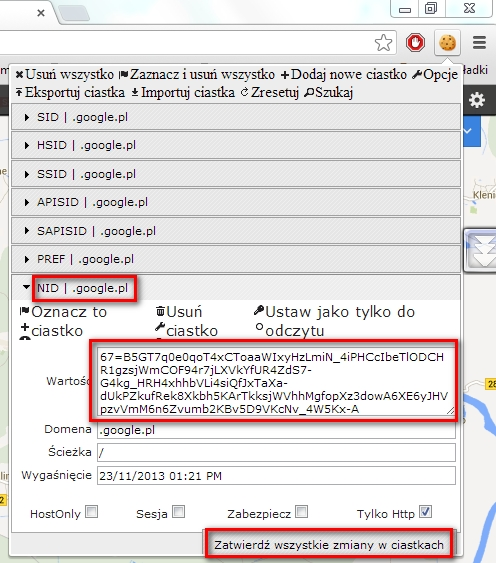This screenshot has height=563, width=496.
Task: Open the cookie editor extension icon
Action: 447,43
